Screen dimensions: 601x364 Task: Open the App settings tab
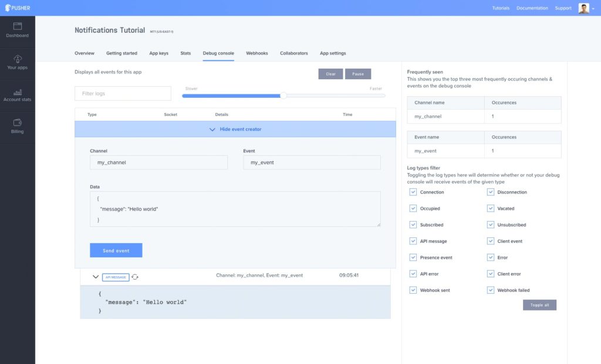(333, 53)
